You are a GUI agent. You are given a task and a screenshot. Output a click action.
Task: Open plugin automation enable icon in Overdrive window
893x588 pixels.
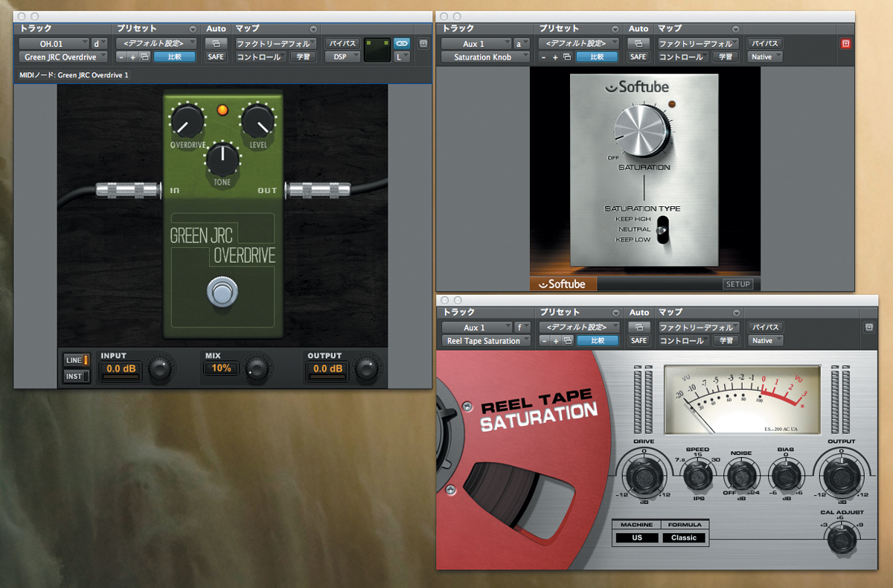[216, 44]
